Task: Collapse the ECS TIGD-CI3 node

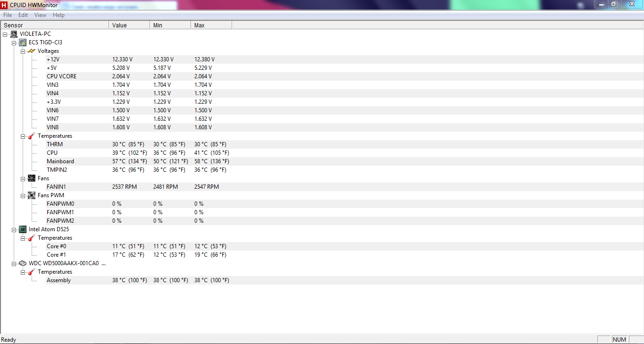Action: (x=14, y=42)
